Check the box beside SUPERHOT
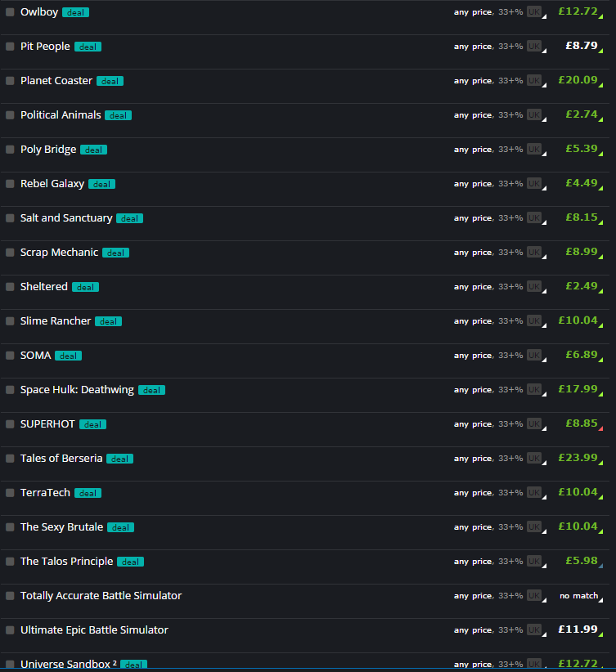 point(10,424)
